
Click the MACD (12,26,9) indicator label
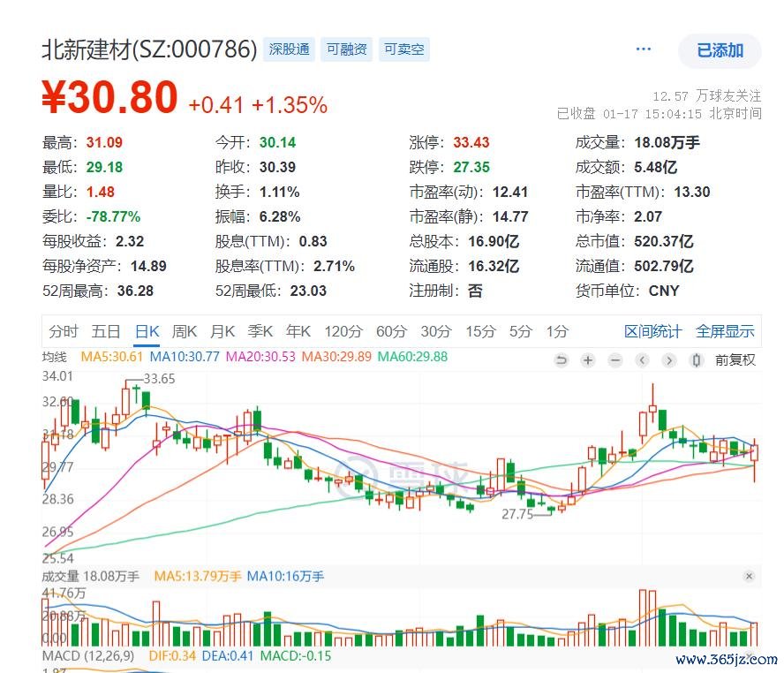pos(88,655)
